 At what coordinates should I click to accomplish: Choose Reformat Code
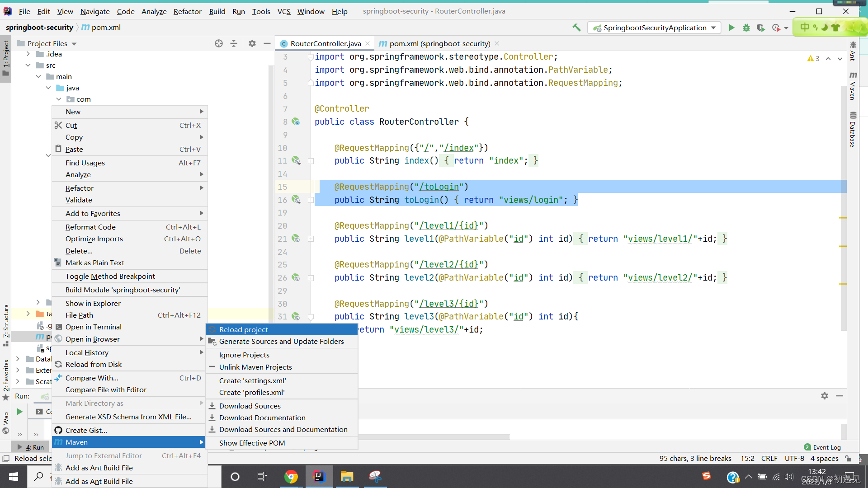[130, 227]
